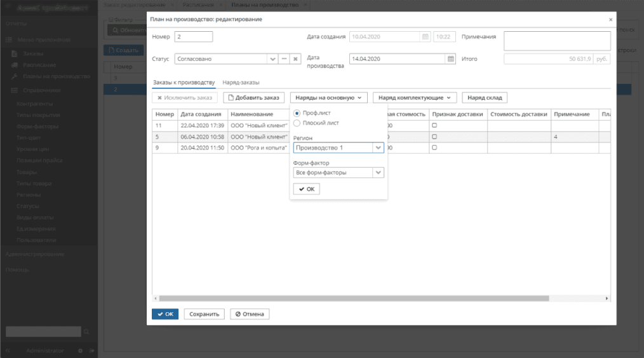Click the sidebar search magnifier icon
The height and width of the screenshot is (358, 644).
tap(86, 332)
